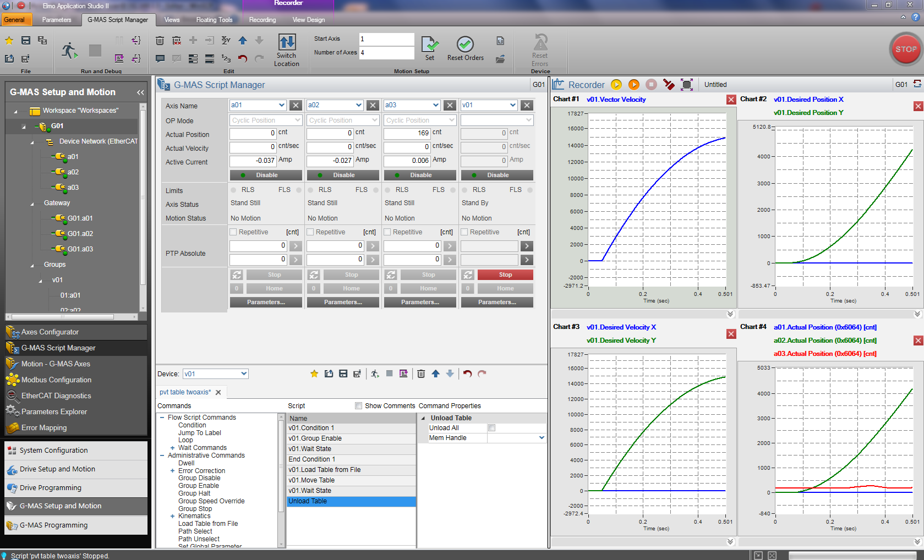Click the Recorder fit-to-screen icon
The image size is (924, 560).
687,84
